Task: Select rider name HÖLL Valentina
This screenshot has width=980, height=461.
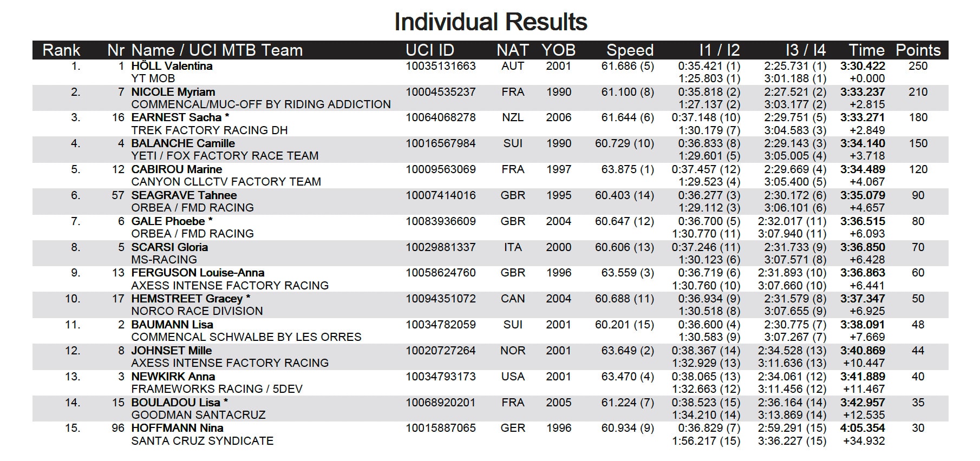Action: coord(172,66)
